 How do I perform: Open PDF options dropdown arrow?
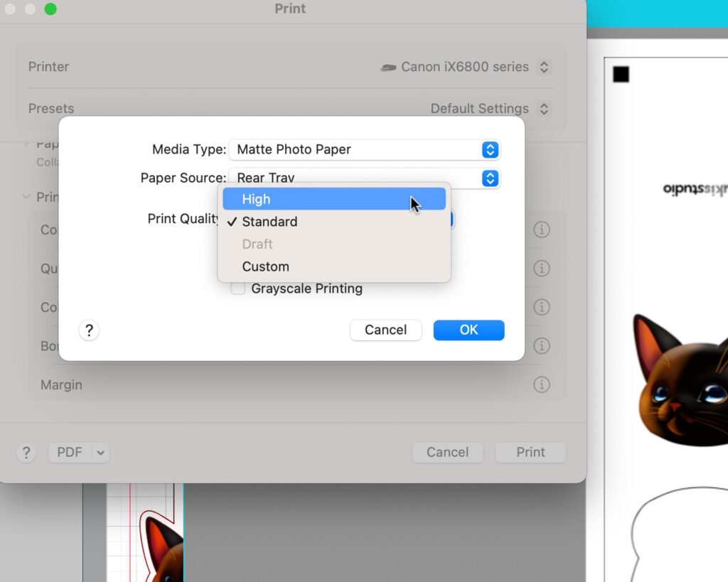(100, 452)
